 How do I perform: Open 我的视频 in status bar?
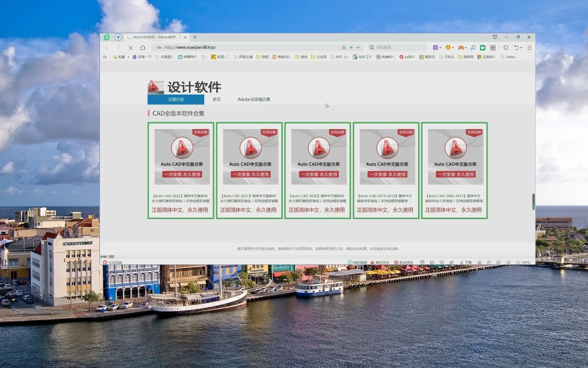pyautogui.click(x=357, y=262)
